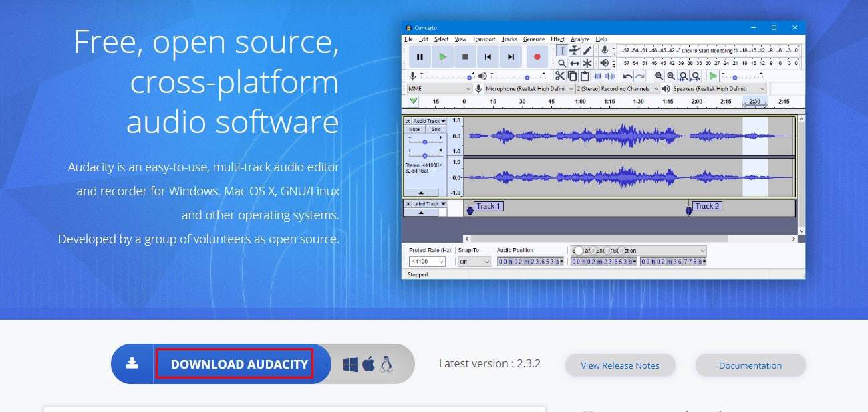Click the Cut scissors icon
868x412 pixels.
pyautogui.click(x=560, y=76)
